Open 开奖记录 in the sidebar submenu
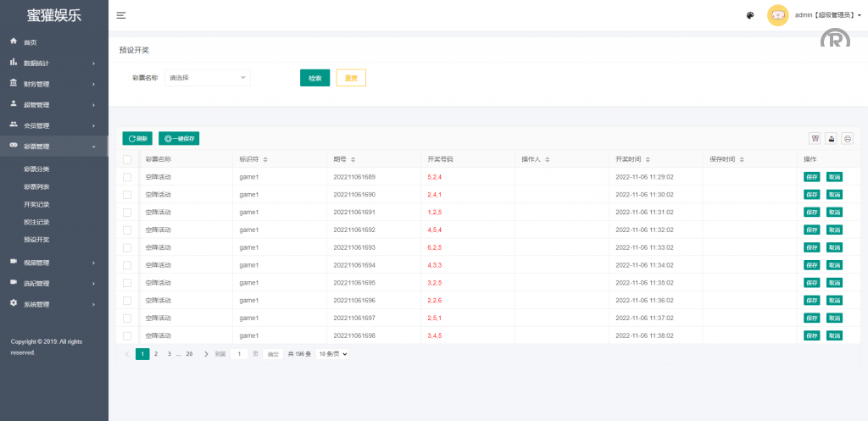 [36, 204]
